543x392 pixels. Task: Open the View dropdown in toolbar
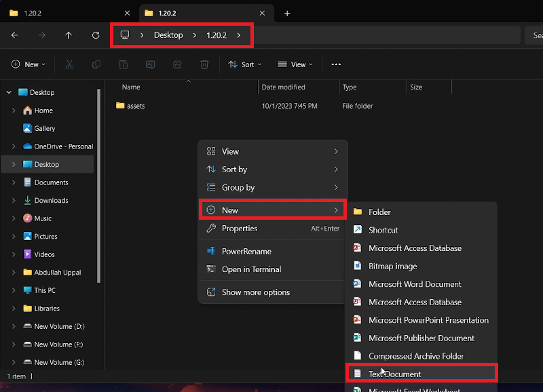click(x=295, y=64)
